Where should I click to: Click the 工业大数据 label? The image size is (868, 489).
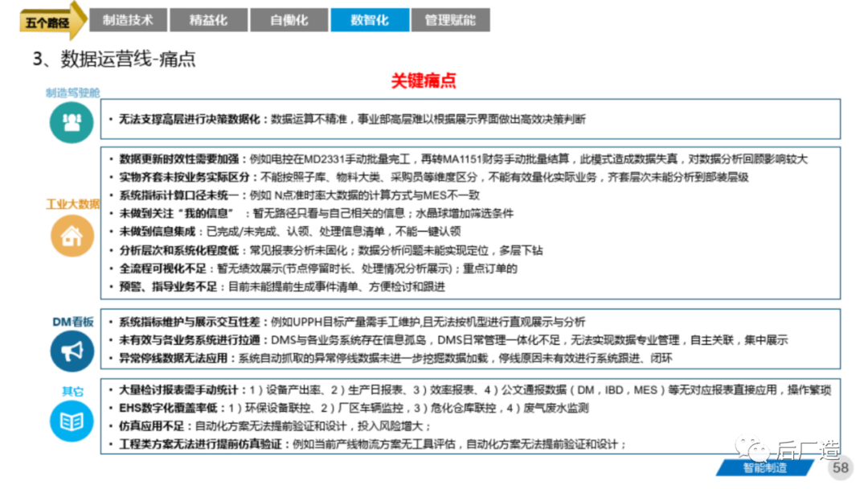(72, 203)
